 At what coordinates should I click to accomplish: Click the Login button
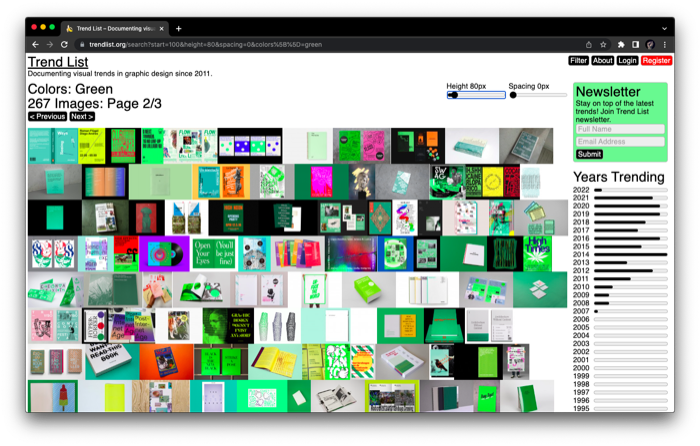(x=627, y=61)
